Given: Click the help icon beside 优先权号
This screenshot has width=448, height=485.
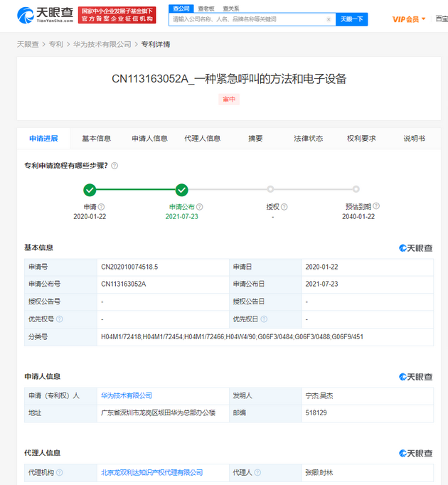Looking at the screenshot, I should click(x=60, y=319).
